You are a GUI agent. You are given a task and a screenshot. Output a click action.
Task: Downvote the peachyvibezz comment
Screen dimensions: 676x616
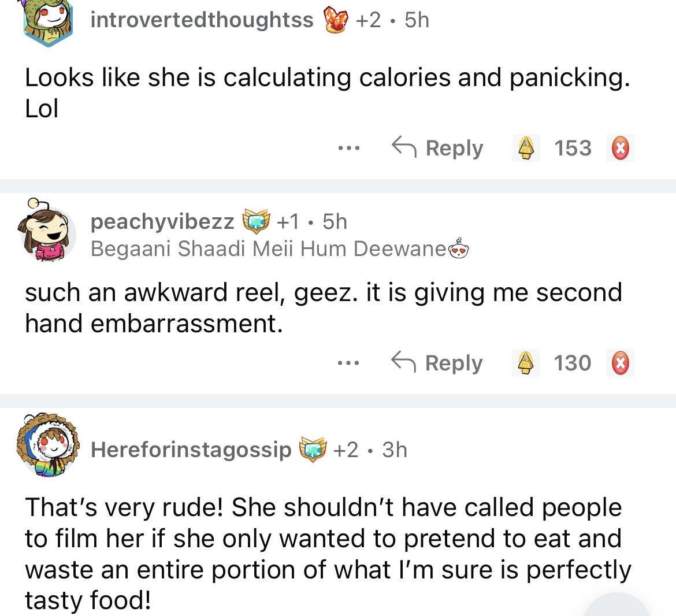[620, 363]
